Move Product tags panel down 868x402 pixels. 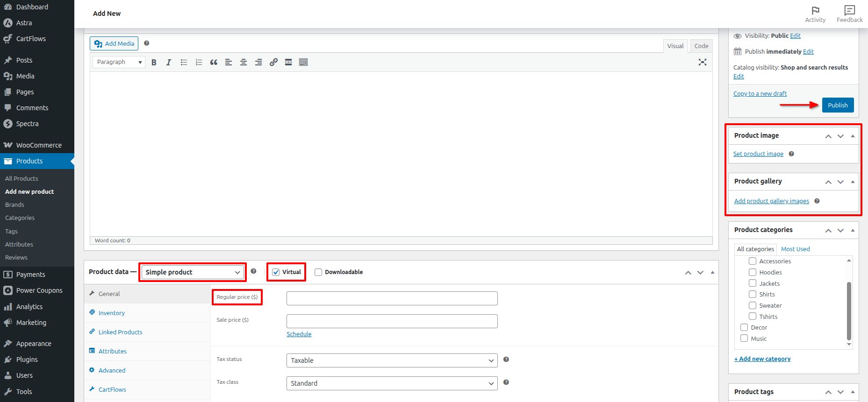(x=840, y=392)
